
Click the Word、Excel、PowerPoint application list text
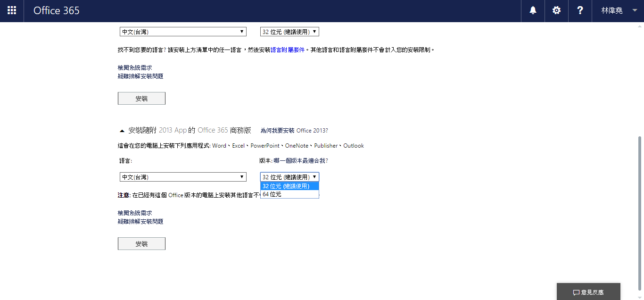[x=288, y=146]
